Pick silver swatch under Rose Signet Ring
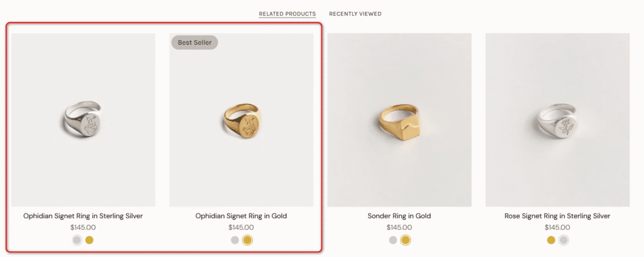The image size is (644, 257). [564, 240]
